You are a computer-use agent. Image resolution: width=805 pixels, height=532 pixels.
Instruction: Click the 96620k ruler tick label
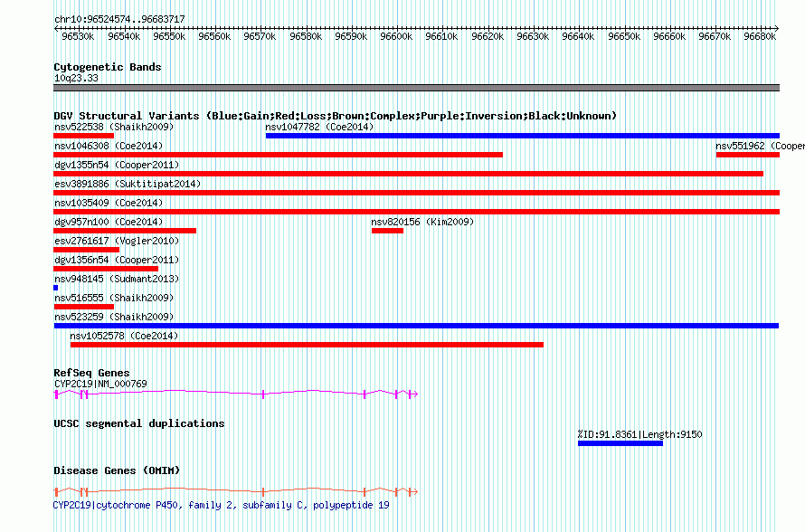(488, 36)
